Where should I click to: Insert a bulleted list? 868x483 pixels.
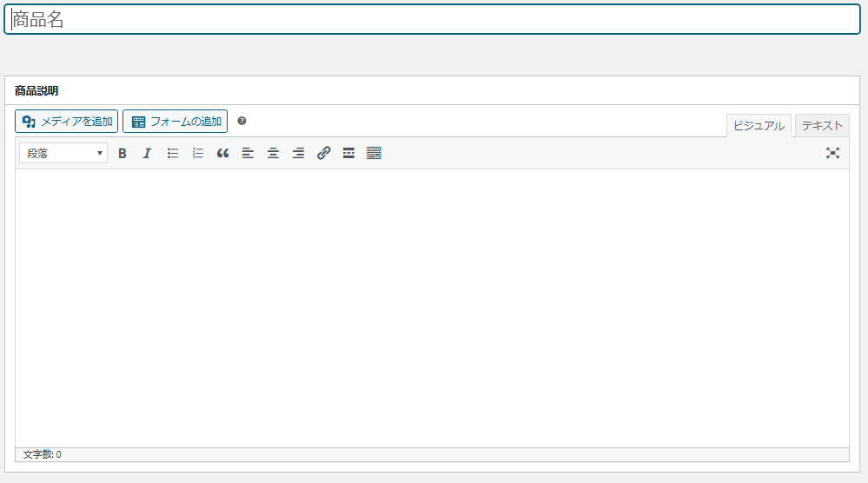[x=173, y=154]
